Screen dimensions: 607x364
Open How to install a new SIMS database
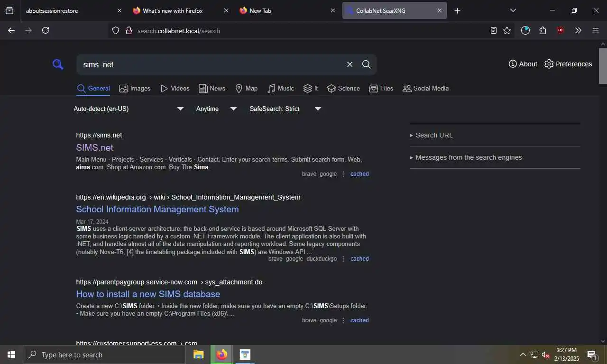point(148,294)
